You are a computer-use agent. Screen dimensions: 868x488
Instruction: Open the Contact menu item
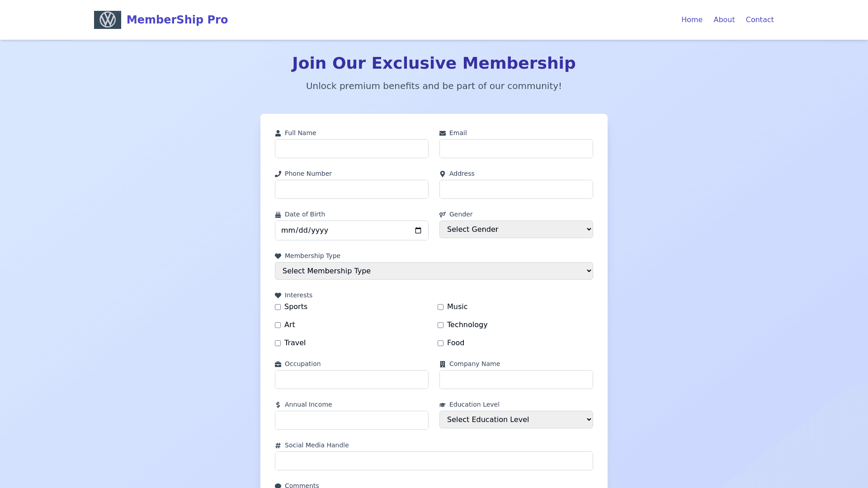click(x=759, y=20)
